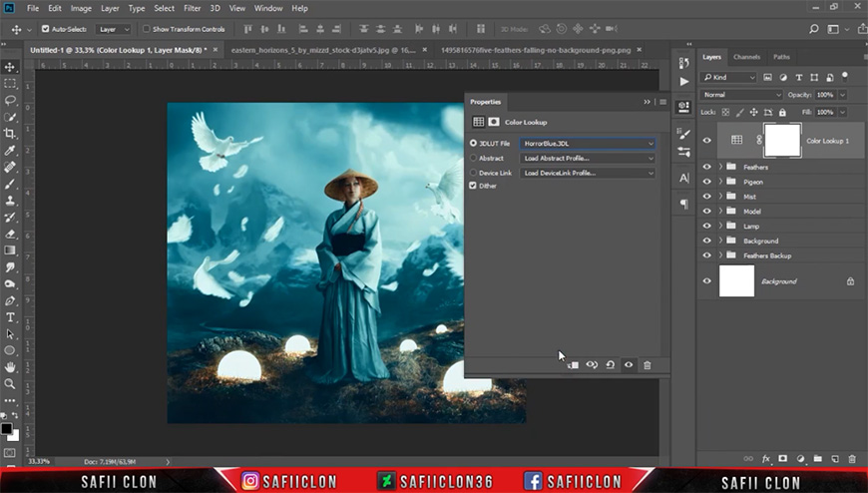
Task: Switch to the Paths tab
Action: [x=781, y=57]
